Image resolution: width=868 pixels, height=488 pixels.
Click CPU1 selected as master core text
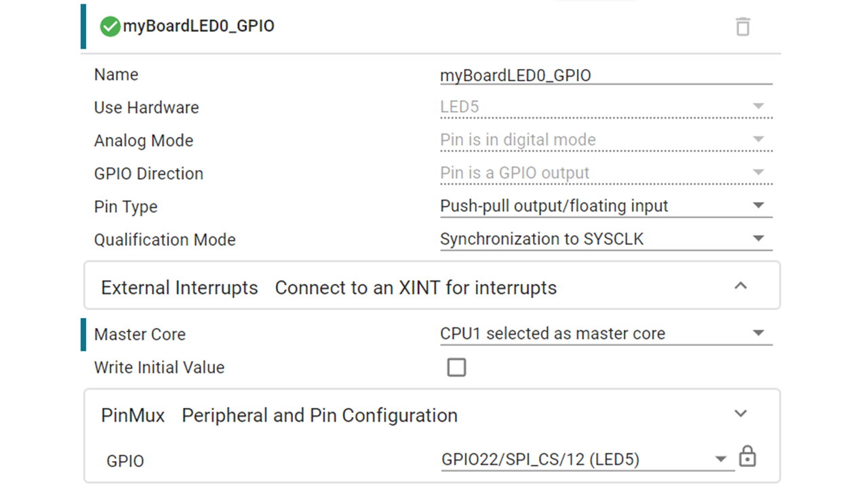(553, 333)
